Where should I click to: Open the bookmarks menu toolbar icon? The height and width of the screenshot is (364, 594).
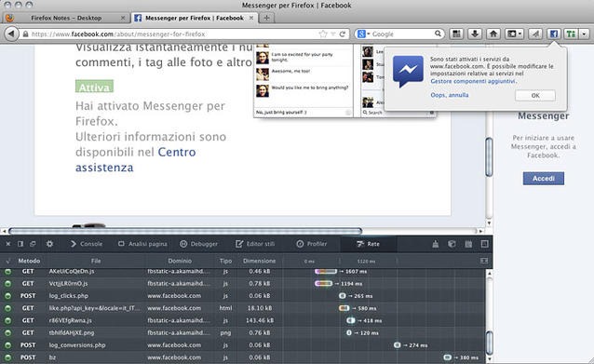(x=457, y=34)
